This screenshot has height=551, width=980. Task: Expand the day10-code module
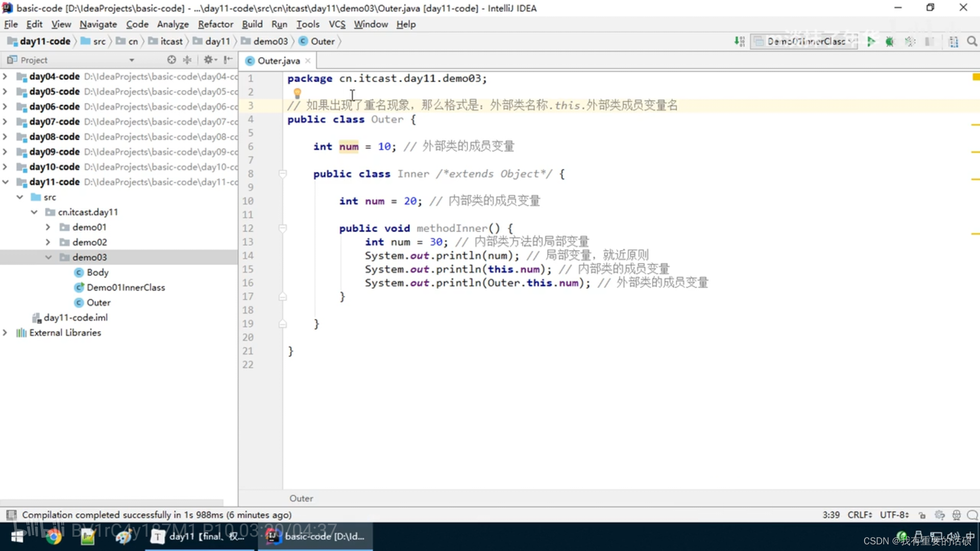pos(5,167)
